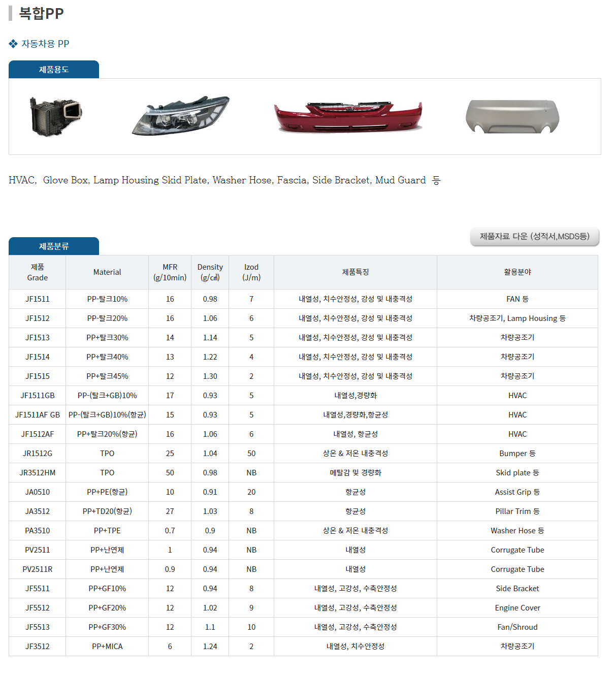The height and width of the screenshot is (675, 616).
Task: Click the PV2511R grade cell
Action: (x=38, y=569)
